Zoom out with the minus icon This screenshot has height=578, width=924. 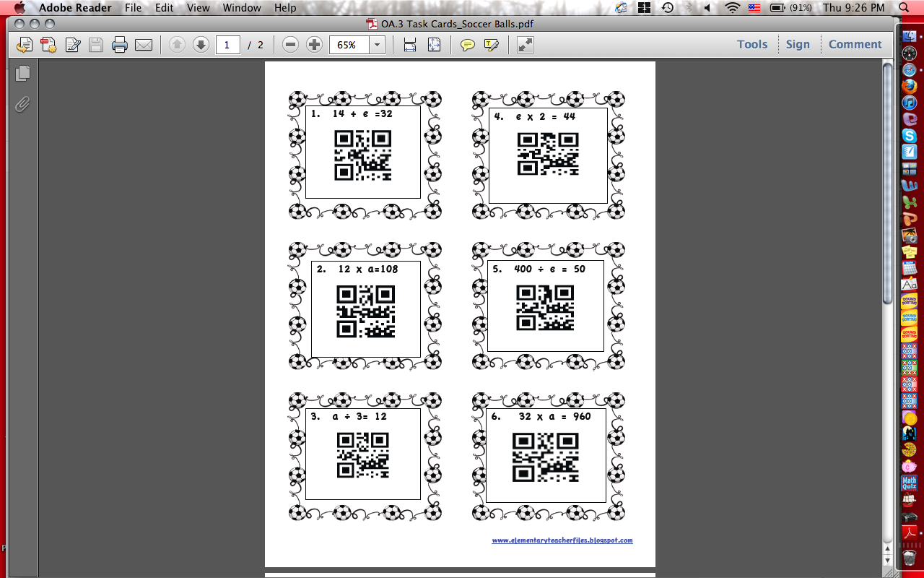pos(290,44)
